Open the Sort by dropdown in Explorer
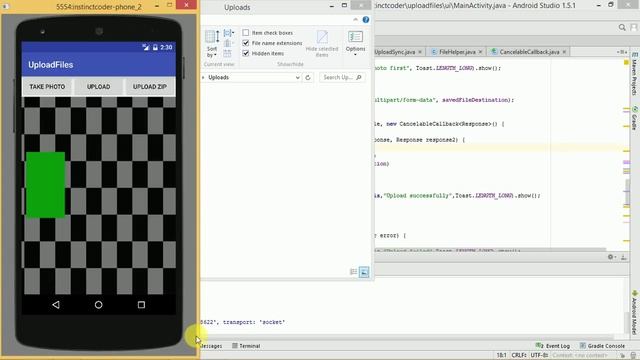The image size is (640, 360). coord(212,44)
